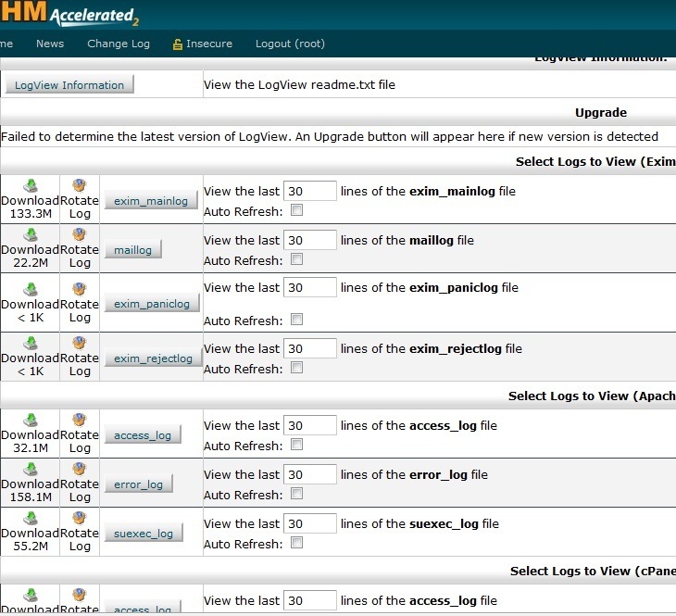Enable Auto Refresh for exim_mainlog

(296, 210)
